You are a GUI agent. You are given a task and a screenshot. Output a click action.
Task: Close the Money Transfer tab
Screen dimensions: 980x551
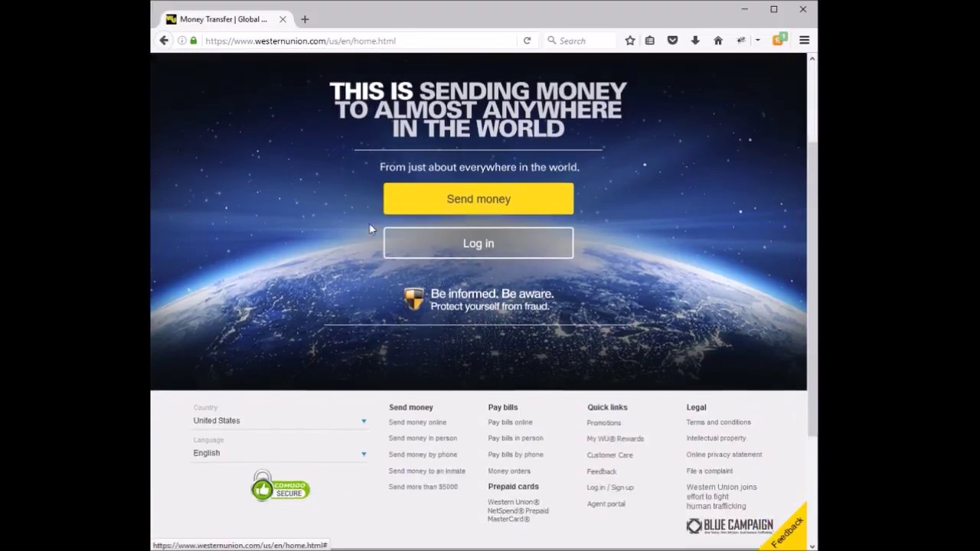(x=283, y=19)
